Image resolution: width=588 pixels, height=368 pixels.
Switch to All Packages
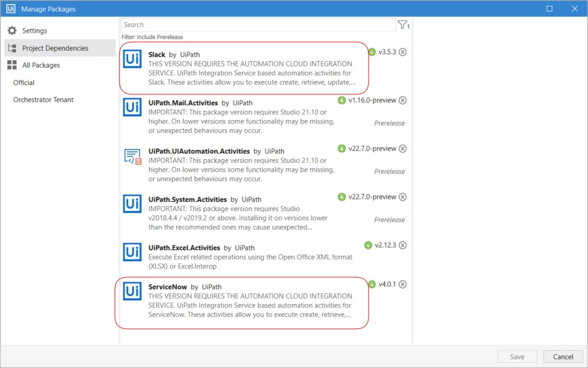point(60,65)
